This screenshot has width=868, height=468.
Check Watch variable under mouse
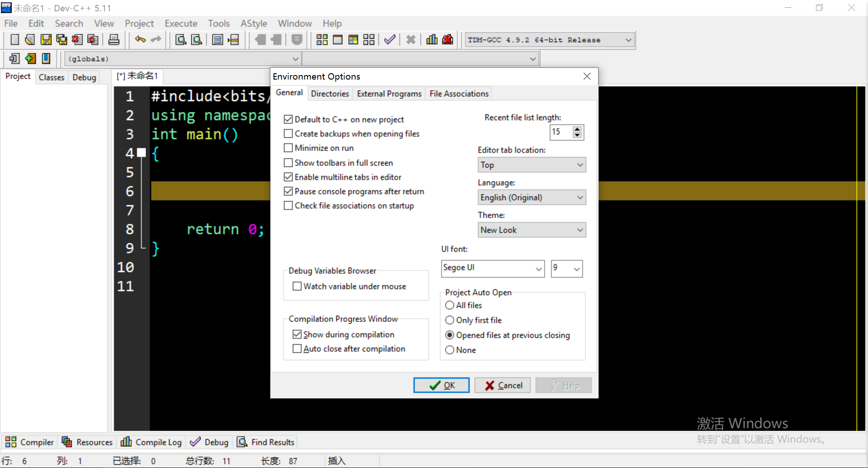pos(297,286)
